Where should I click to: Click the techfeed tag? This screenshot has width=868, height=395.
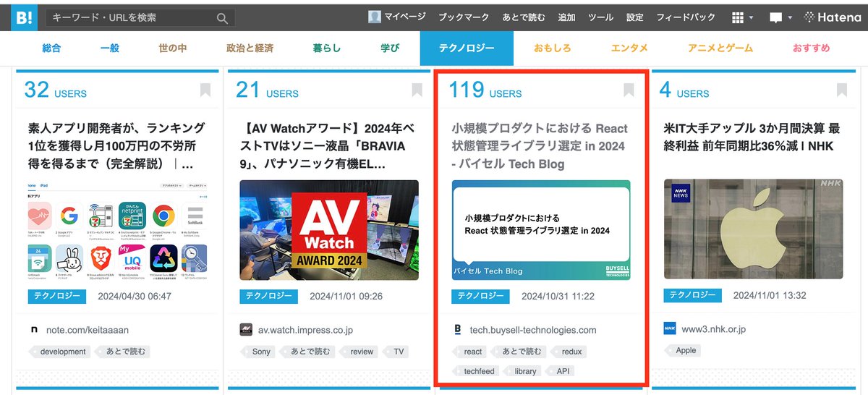pos(477,371)
